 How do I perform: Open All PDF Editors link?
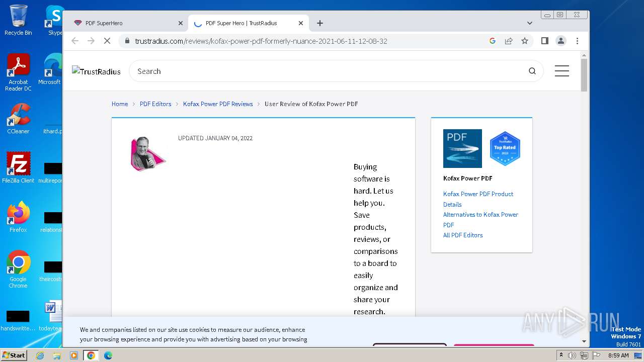pos(463,235)
